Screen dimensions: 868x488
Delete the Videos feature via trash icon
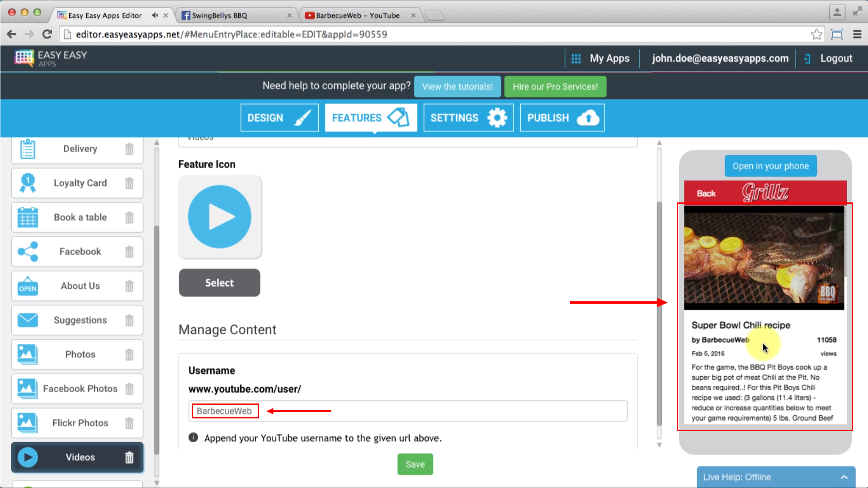pos(129,457)
